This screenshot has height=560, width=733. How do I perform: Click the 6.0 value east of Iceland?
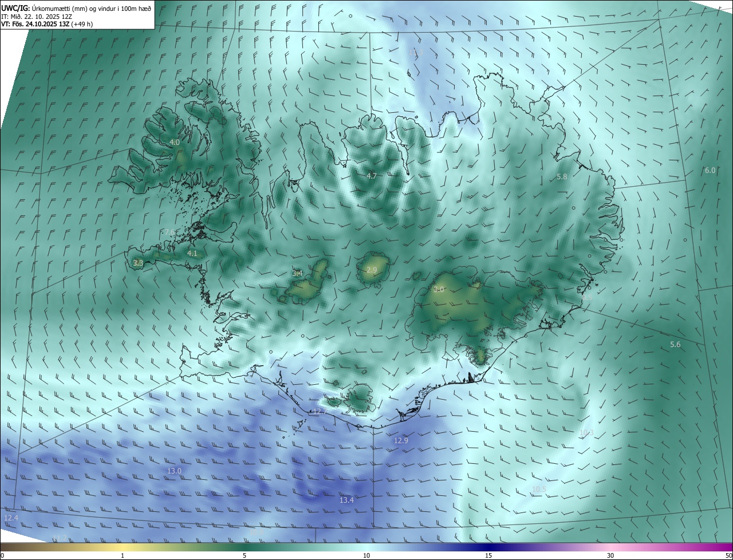(710, 171)
